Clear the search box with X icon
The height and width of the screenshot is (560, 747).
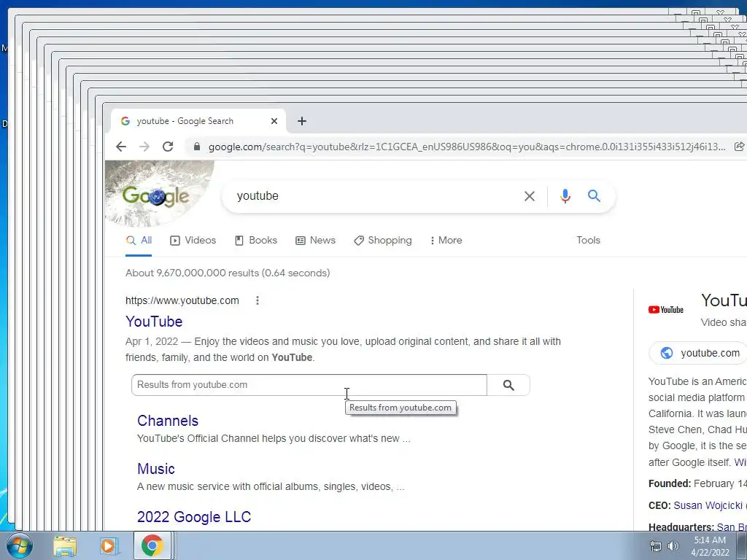coord(530,195)
